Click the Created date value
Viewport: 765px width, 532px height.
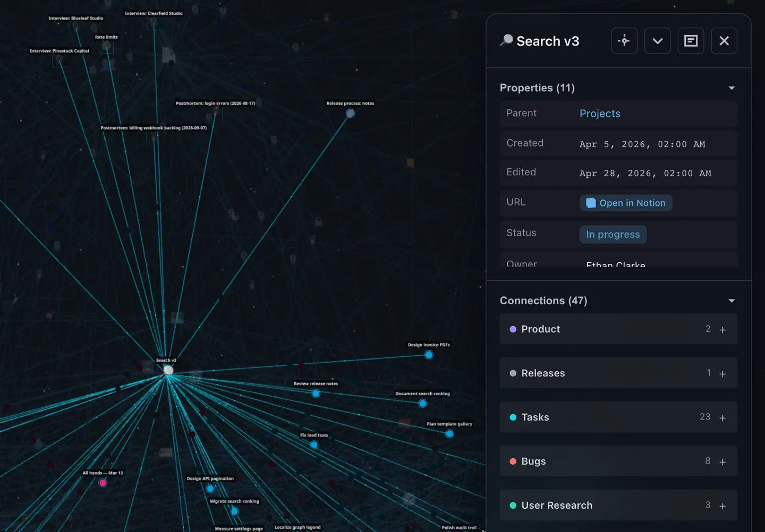(642, 144)
